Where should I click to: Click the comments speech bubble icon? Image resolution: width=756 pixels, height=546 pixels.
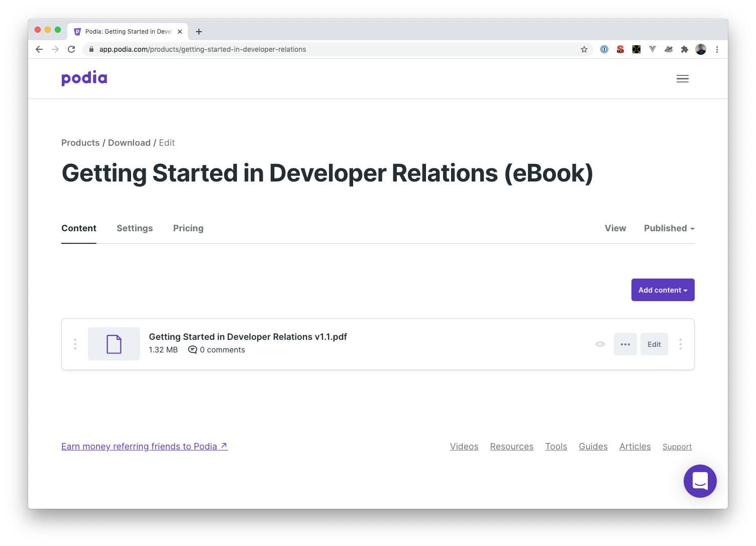(x=192, y=350)
